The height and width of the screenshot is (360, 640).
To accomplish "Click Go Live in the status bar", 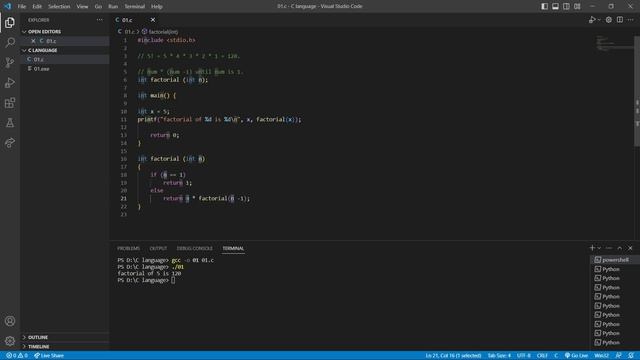I will [576, 356].
